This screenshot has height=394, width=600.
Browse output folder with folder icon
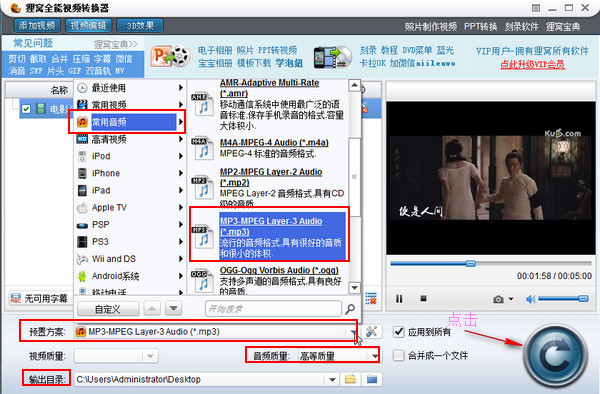point(350,379)
